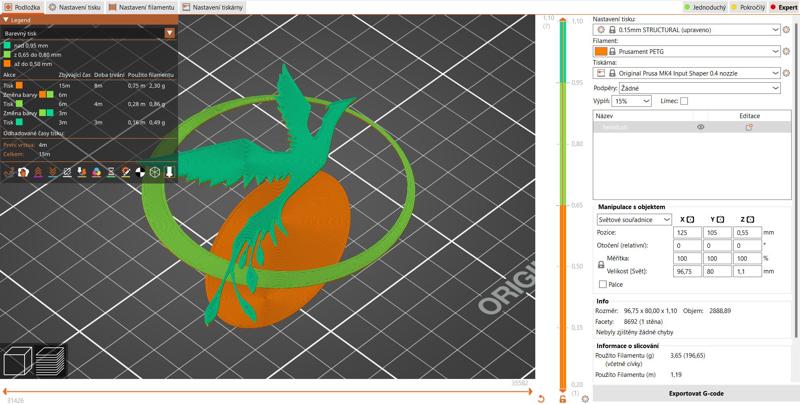Toggle Color changes icon in legend toolbar
Viewport: 800px width, 404px height.
(96, 172)
